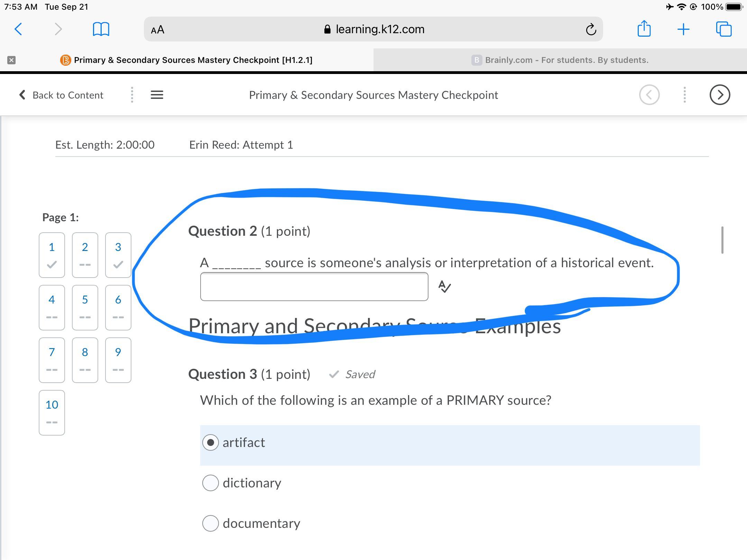Screen dimensions: 747x560
Task: Open vertical dots menu near next arrow
Action: tap(684, 95)
